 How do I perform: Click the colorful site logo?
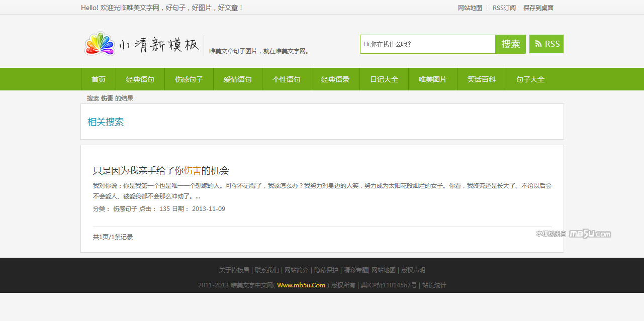pyautogui.click(x=142, y=45)
